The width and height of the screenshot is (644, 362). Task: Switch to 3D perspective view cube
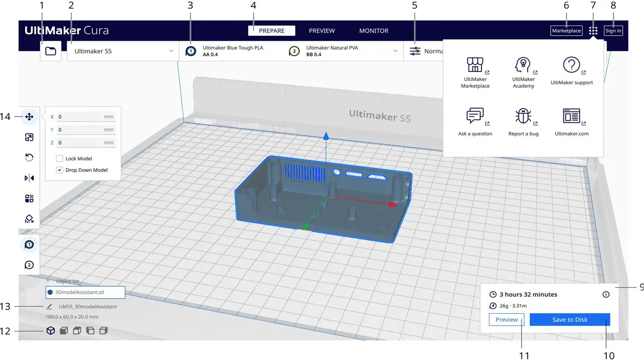[51, 331]
